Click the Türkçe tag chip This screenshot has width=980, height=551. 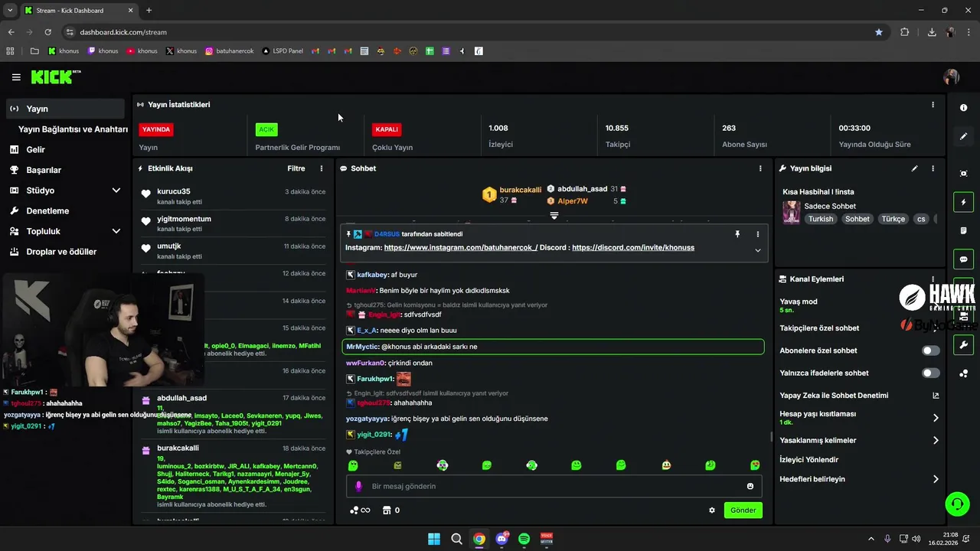click(893, 219)
